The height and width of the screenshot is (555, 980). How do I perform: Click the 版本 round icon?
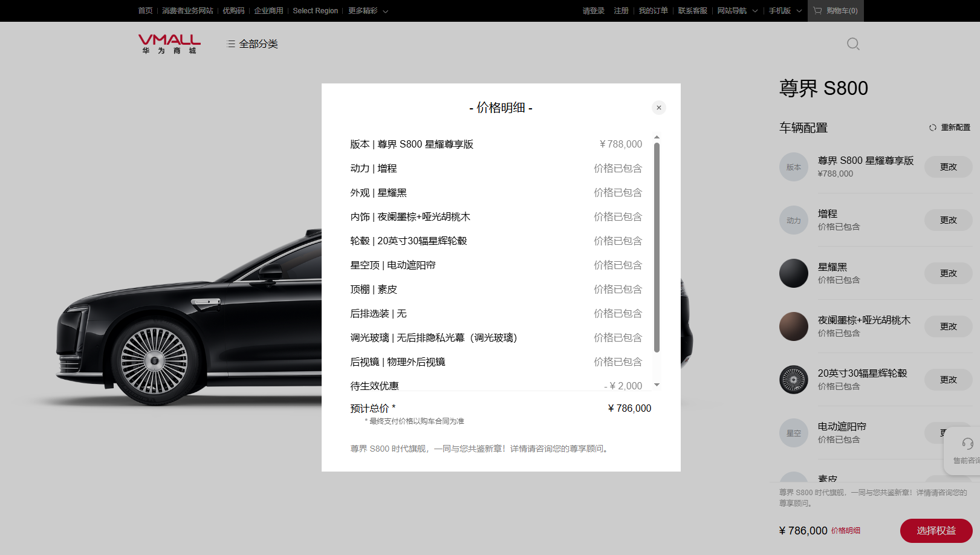click(793, 167)
